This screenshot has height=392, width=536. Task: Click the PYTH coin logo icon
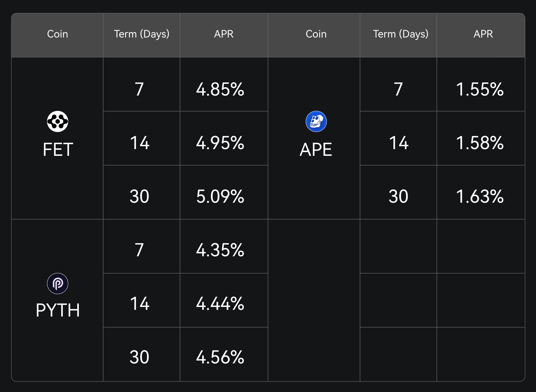tap(57, 283)
